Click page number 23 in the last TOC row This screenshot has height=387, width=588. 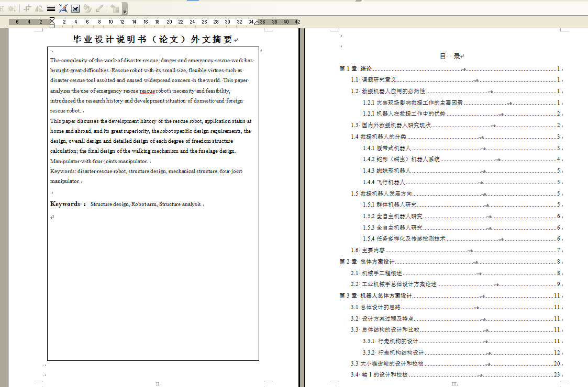[557, 374]
